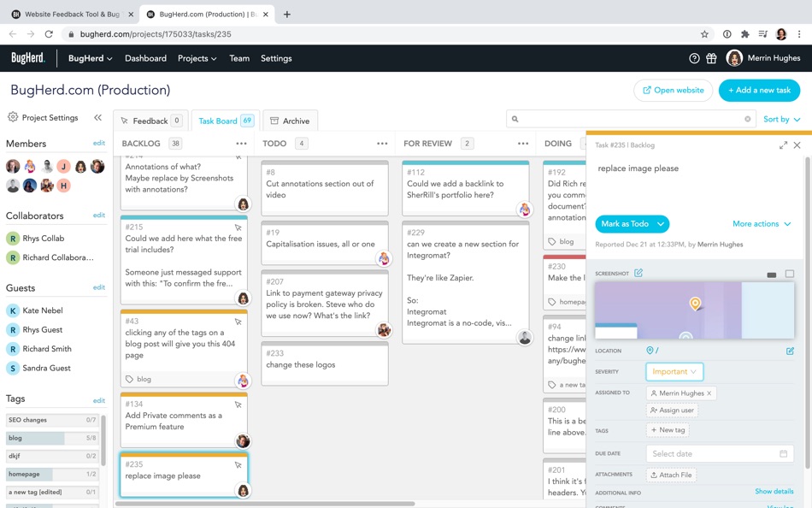Open Mark as Todo dropdown arrow

[x=660, y=224]
